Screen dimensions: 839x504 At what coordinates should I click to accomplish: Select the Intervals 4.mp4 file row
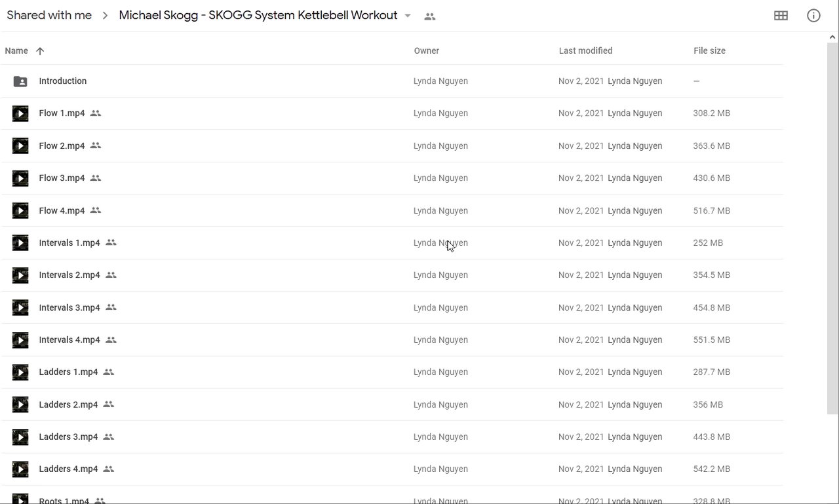click(262, 340)
